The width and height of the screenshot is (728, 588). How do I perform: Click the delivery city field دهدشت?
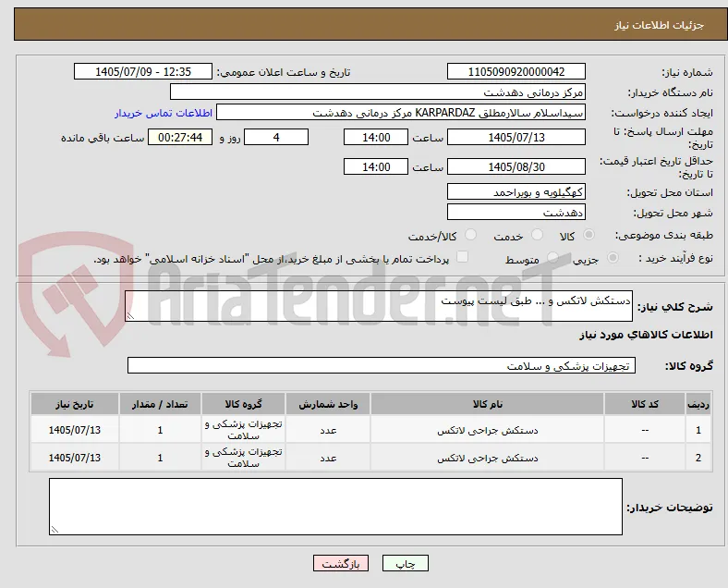coord(516,213)
